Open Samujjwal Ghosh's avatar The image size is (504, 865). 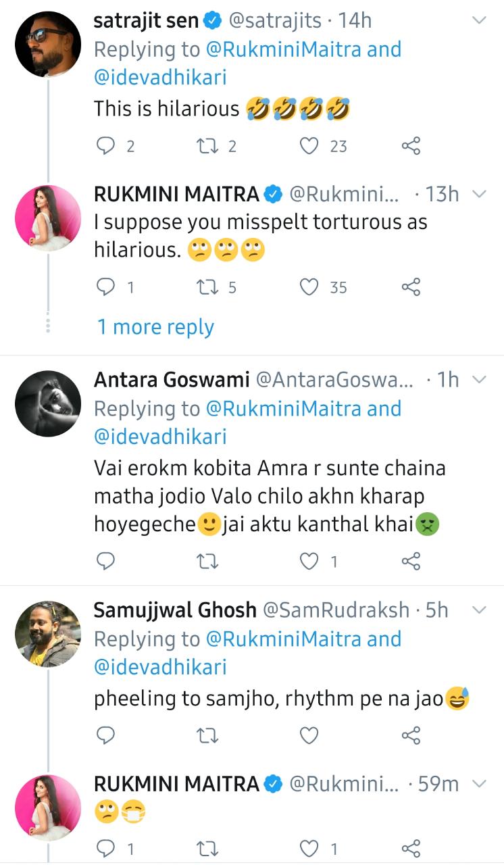click(48, 634)
